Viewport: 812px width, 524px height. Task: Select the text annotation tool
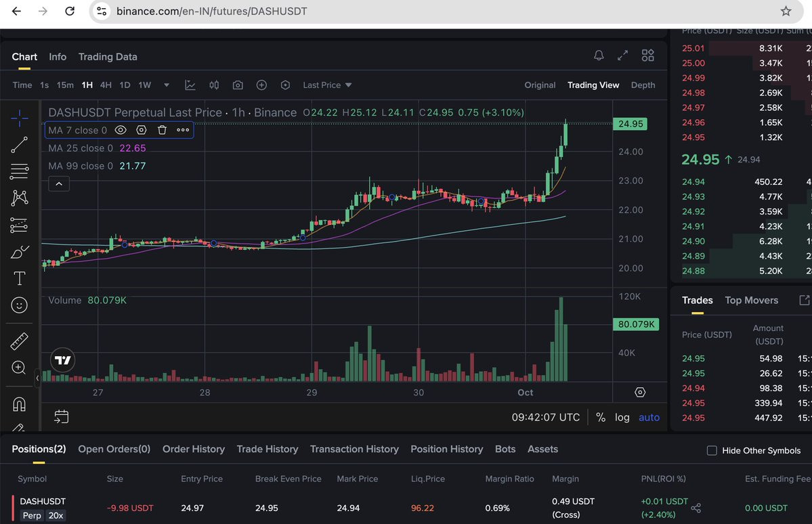coord(19,278)
